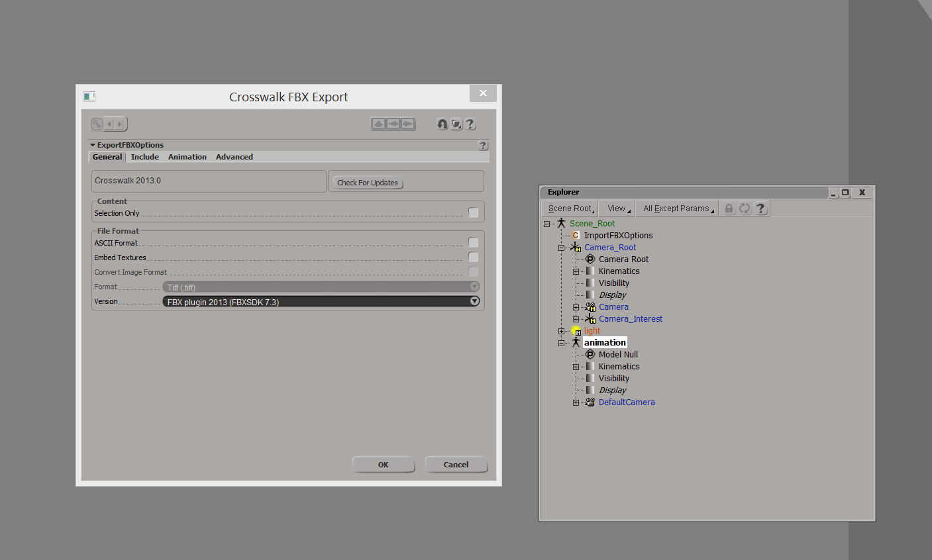Screen dimensions: 932x560
Task: Select the DefaultCamera tree item
Action: 627,402
